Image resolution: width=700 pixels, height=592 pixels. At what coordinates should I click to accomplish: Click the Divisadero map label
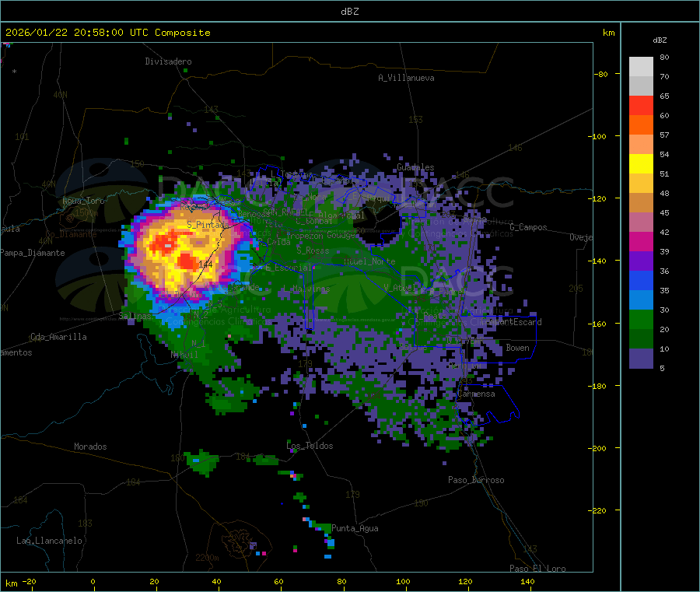click(168, 61)
